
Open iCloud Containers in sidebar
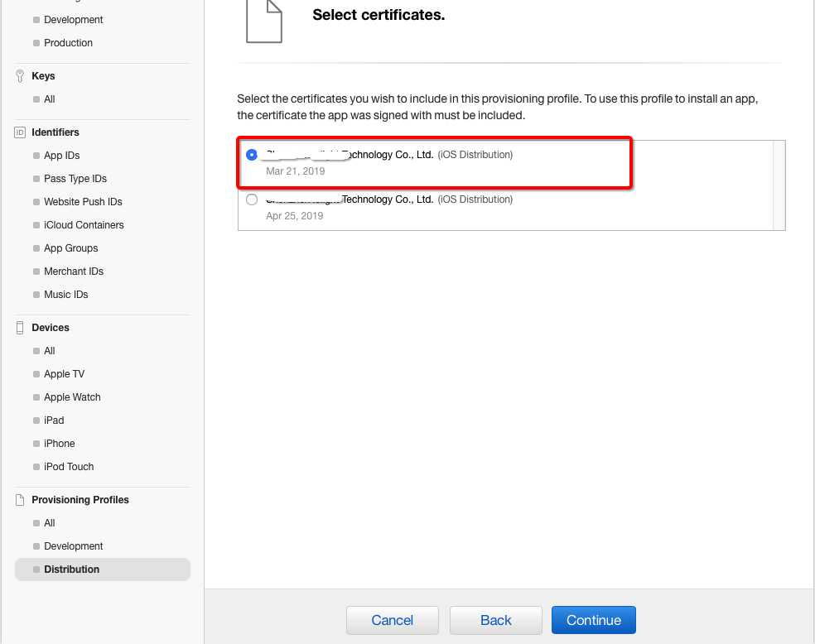84,225
